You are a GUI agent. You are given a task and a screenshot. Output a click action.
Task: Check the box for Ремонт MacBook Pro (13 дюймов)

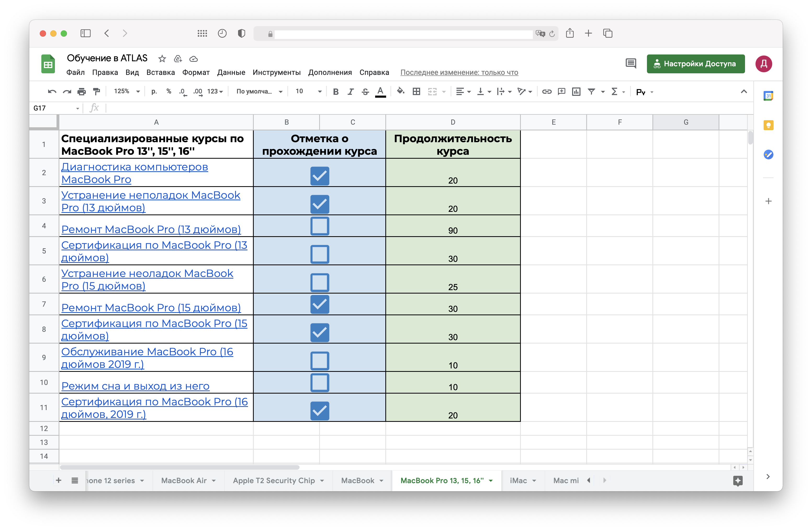point(319,226)
